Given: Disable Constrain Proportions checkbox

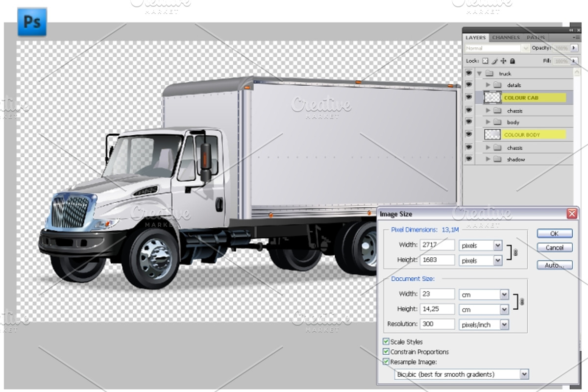Looking at the screenshot, I should click(x=386, y=352).
